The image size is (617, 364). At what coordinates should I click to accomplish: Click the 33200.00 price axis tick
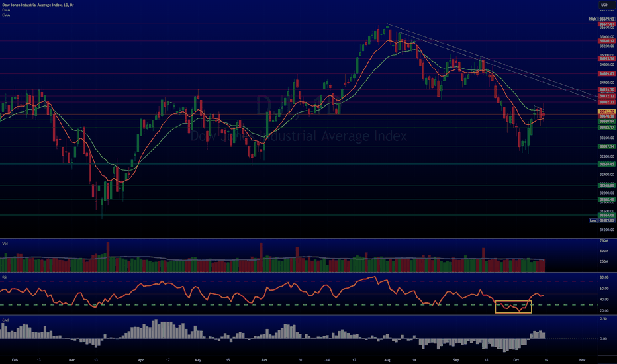pyautogui.click(x=607, y=138)
